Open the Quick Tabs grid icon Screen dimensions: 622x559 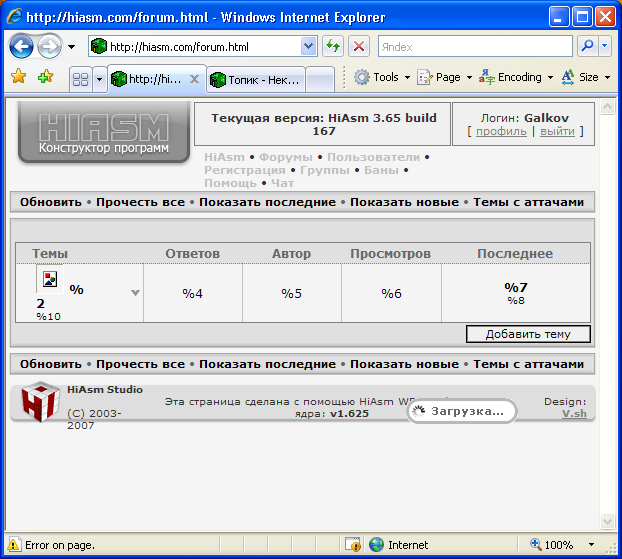tap(80, 79)
